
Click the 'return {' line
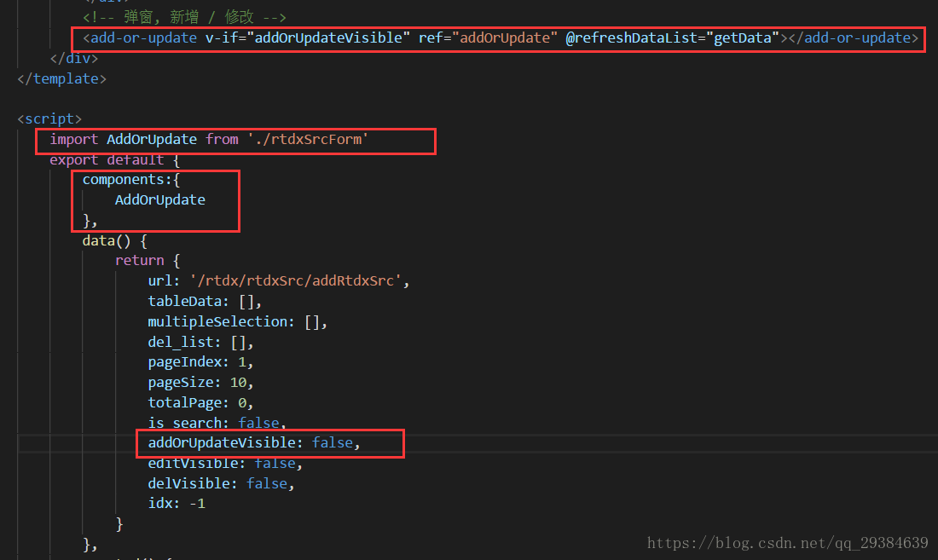[x=148, y=261]
